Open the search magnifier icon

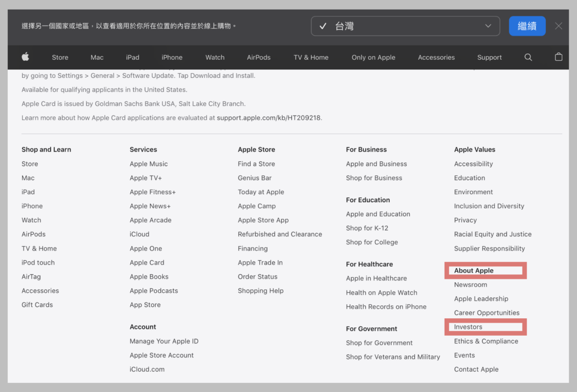528,57
